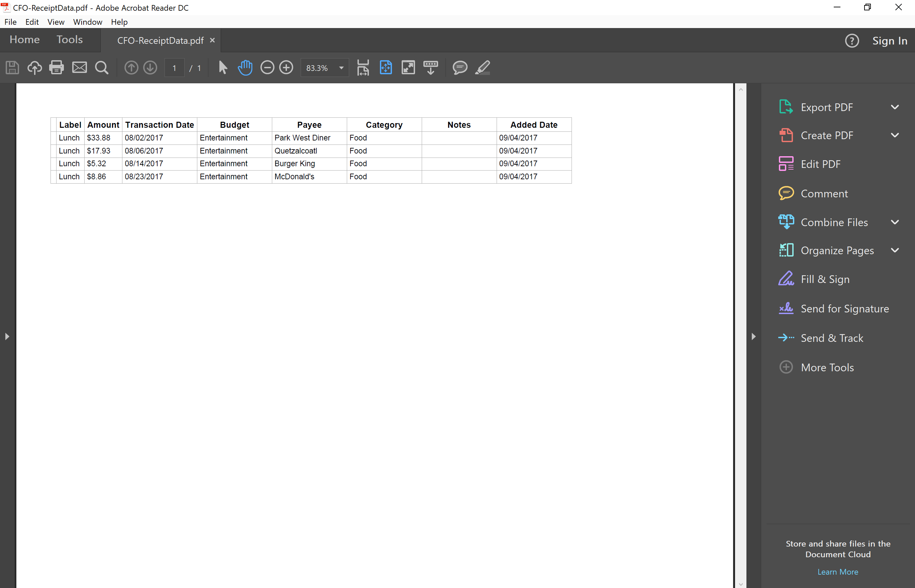The image size is (915, 588).
Task: Upload file to cloud icon
Action: click(34, 68)
